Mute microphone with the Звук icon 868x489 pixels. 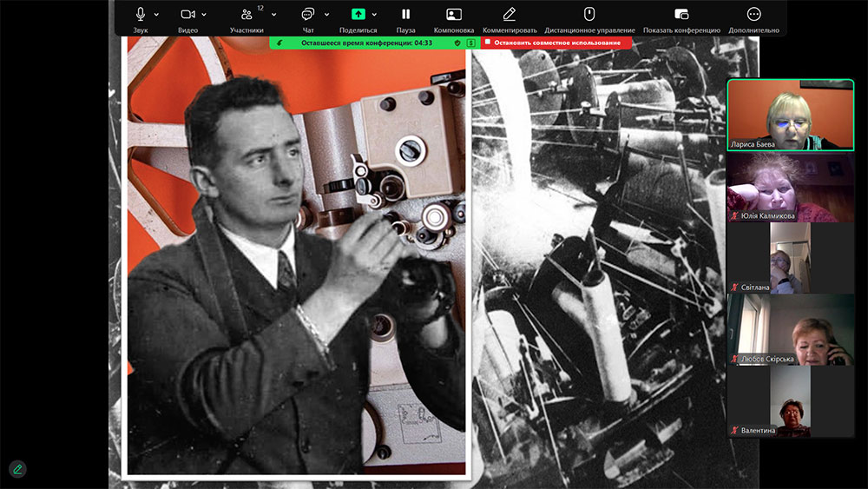point(141,15)
